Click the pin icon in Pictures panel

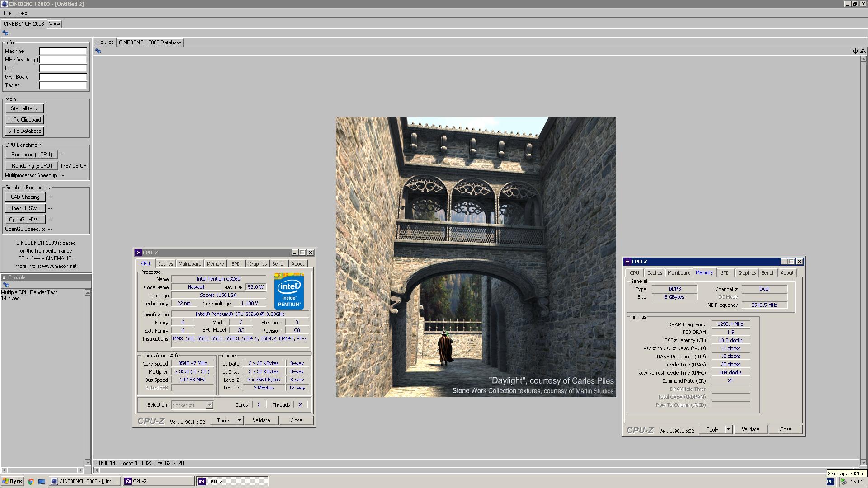click(98, 51)
